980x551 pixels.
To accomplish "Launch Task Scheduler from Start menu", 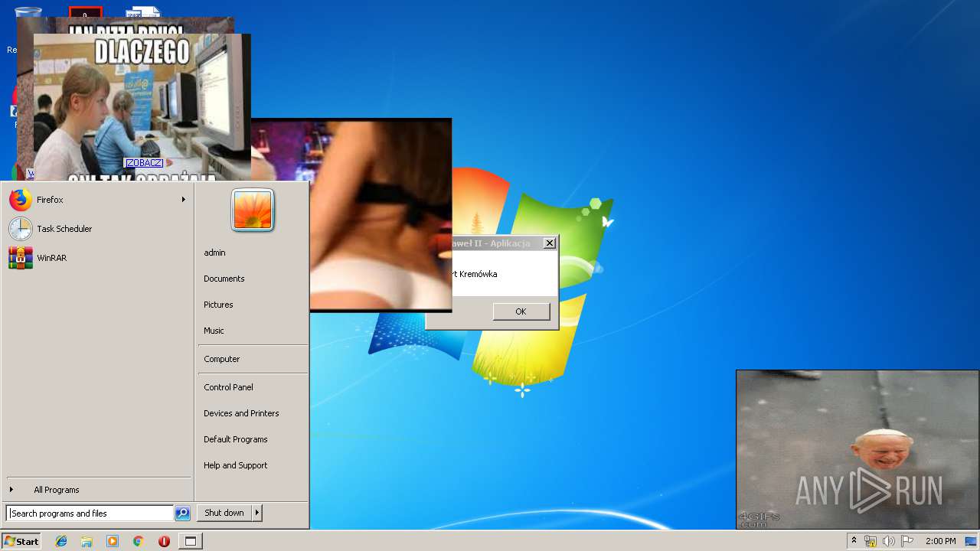I will coord(96,229).
